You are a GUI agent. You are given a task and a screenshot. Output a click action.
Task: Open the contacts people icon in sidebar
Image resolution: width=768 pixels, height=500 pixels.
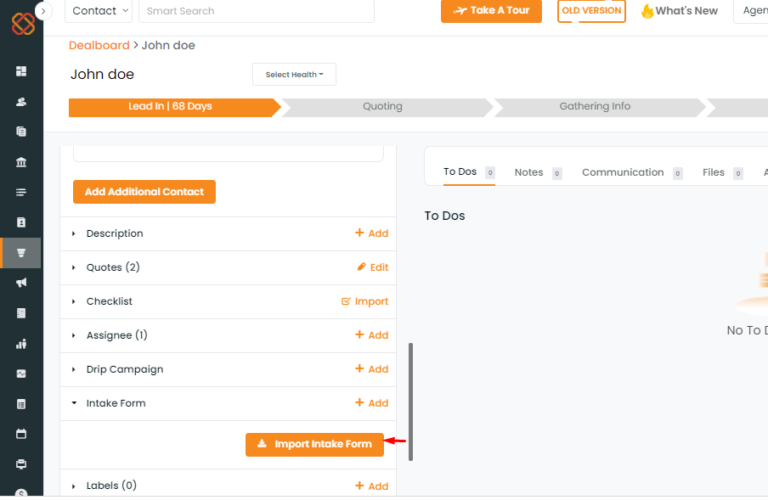pos(21,102)
